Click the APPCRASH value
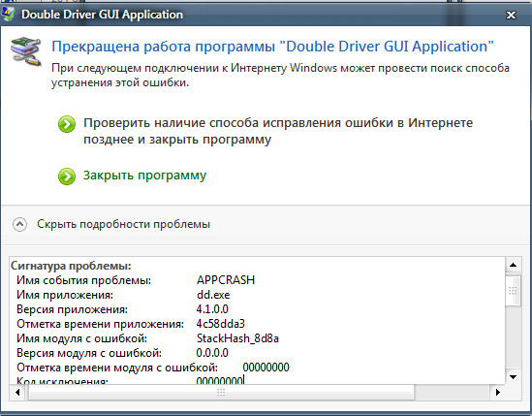Image resolution: width=532 pixels, height=416 pixels. pyautogui.click(x=226, y=280)
